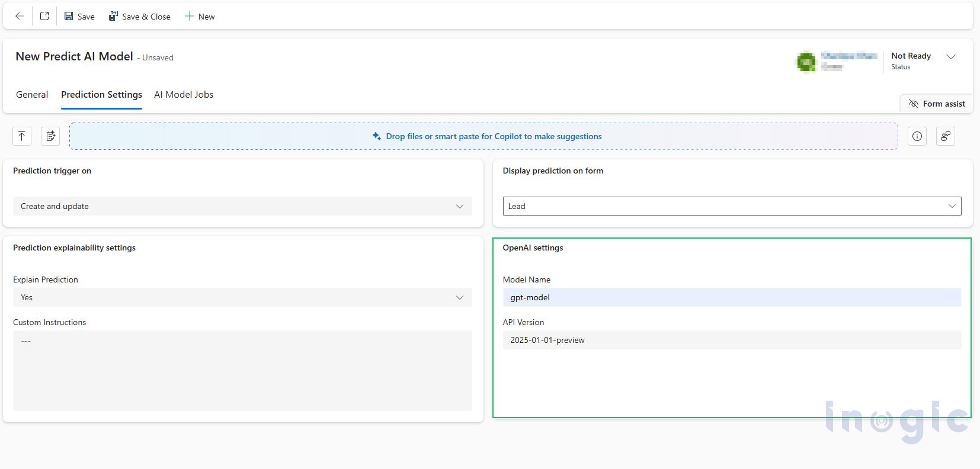Click the Save floppy disk icon

click(x=69, y=17)
